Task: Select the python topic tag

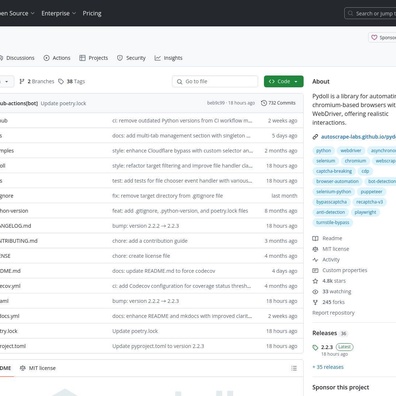Action: point(323,151)
